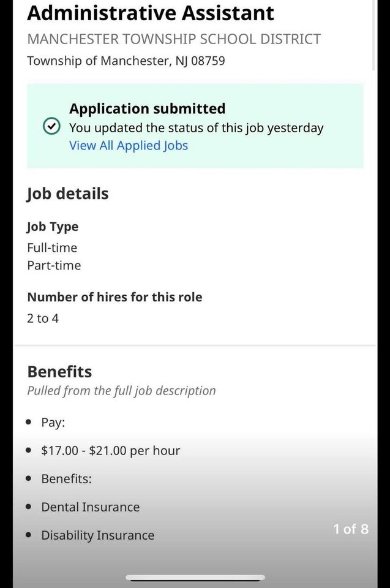Click the green checkmark status icon
Viewport: 390px width, 588px height.
(51, 127)
